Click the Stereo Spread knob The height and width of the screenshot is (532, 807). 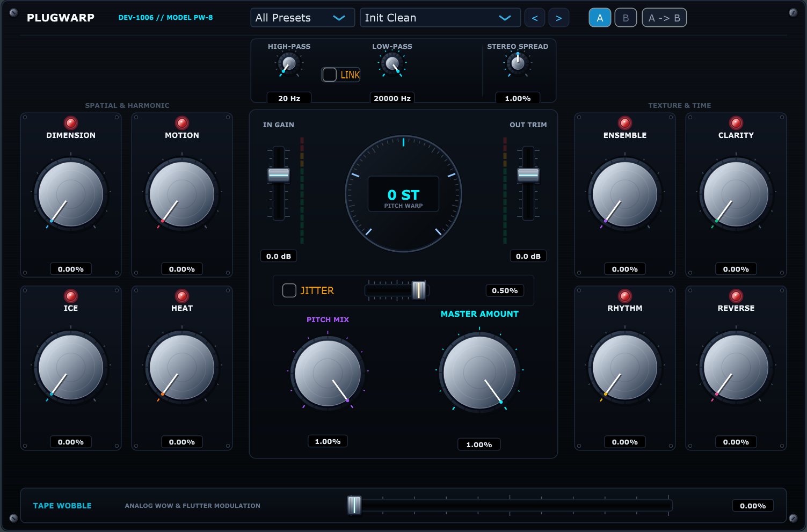(x=518, y=64)
